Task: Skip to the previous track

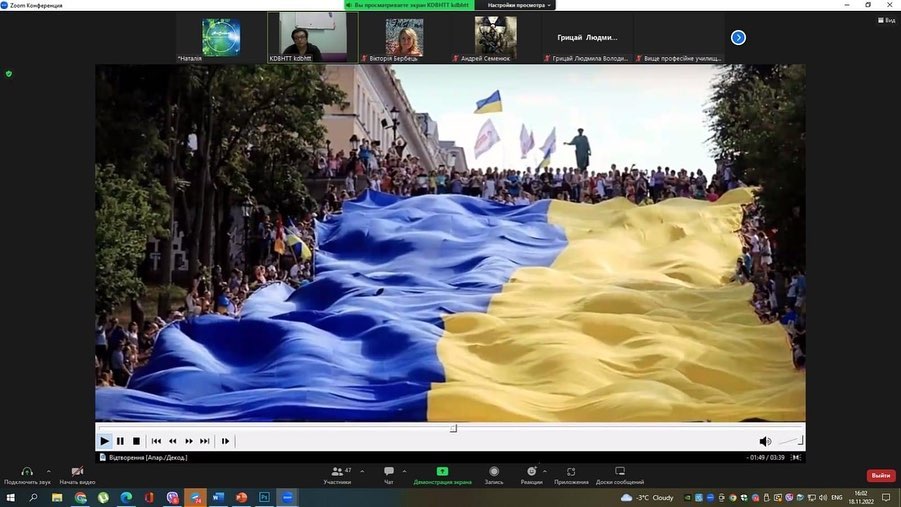Action: (x=156, y=441)
